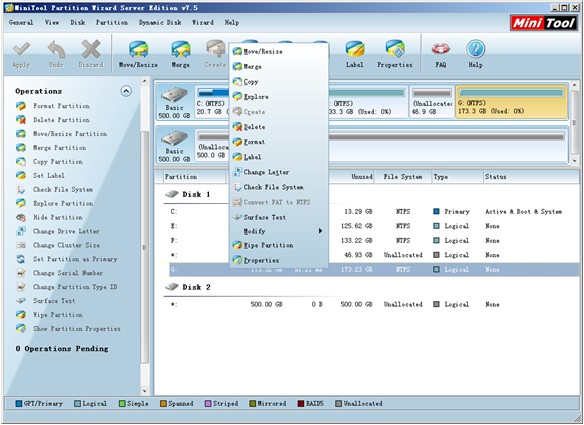The width and height of the screenshot is (584, 425).
Task: Click the 46.9 GB Unallocated block in disk map
Action: [432, 102]
